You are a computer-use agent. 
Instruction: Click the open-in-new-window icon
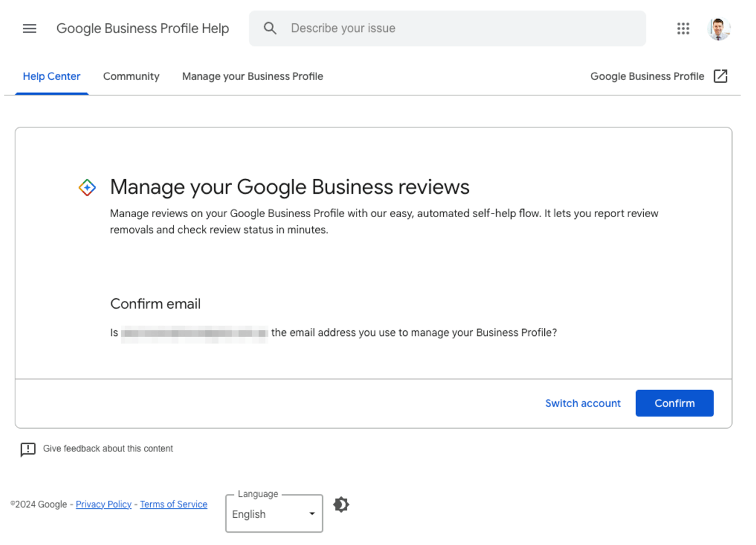pos(720,76)
